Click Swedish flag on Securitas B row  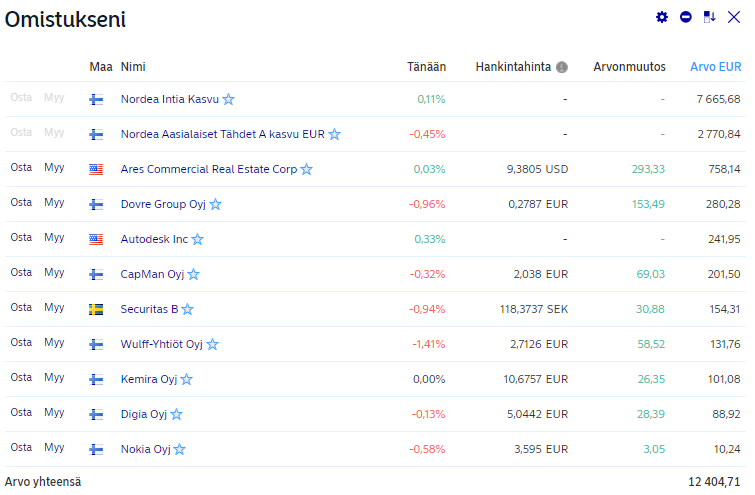(96, 309)
